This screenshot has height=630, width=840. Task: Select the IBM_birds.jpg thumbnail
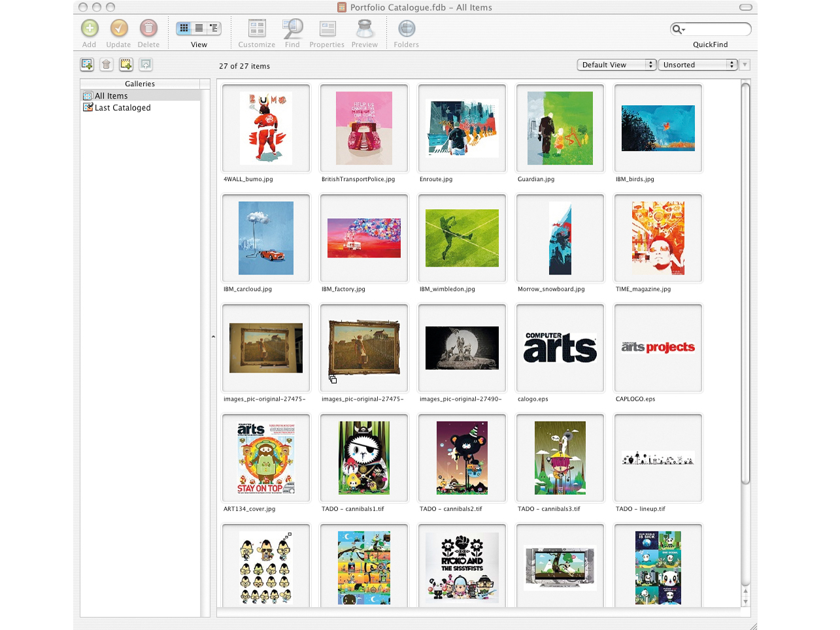(x=658, y=128)
